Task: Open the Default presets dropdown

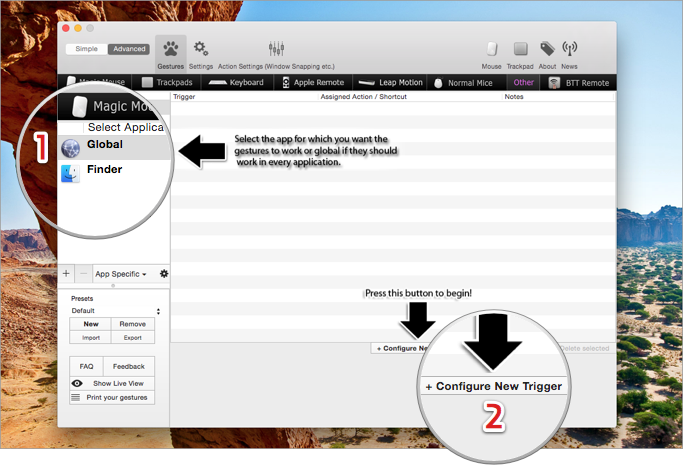Action: [115, 311]
